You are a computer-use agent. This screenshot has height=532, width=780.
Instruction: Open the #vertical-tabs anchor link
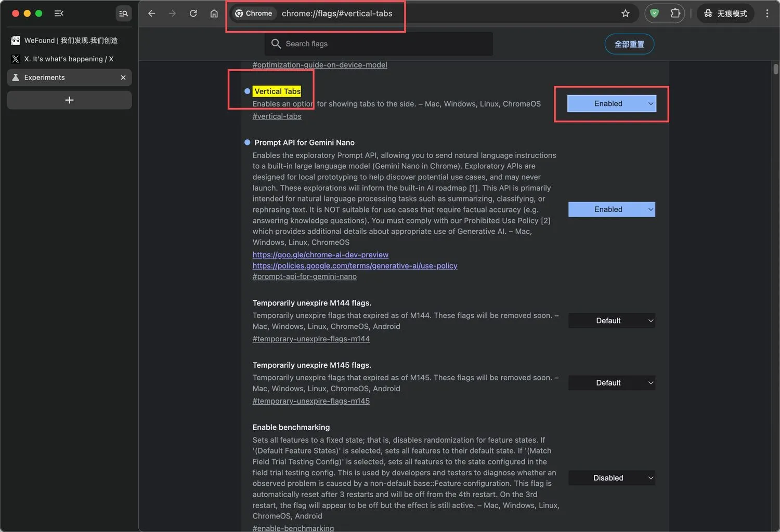tap(277, 116)
